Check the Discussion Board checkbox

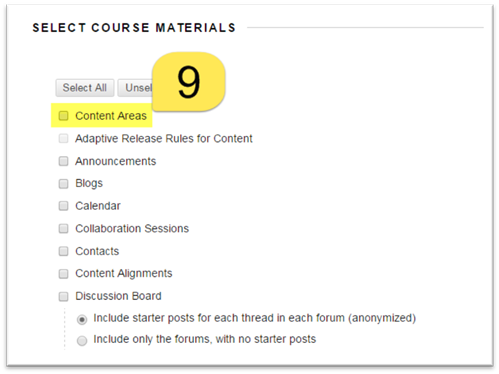pos(63,296)
